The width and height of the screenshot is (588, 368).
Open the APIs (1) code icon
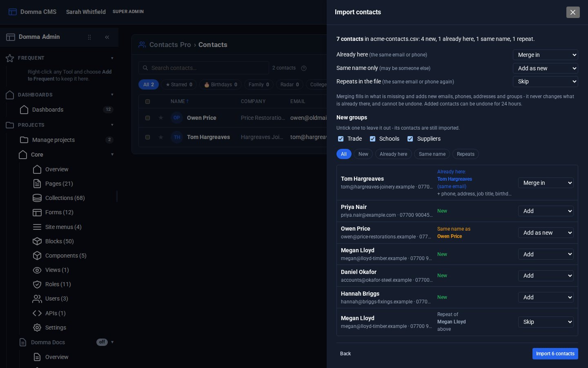(x=37, y=313)
